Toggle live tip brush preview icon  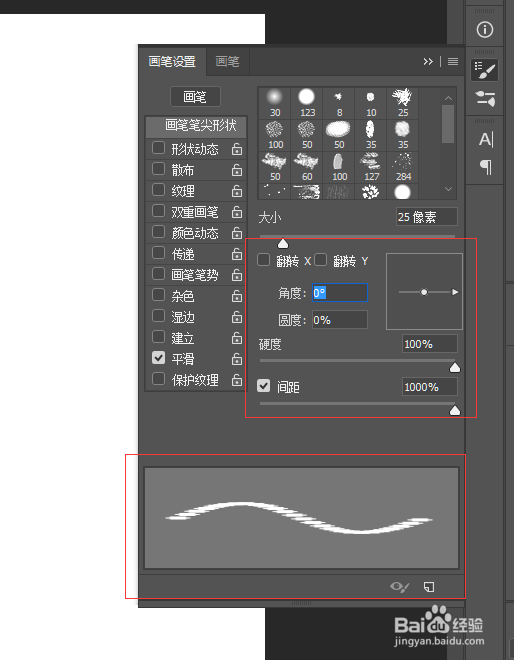click(x=399, y=586)
